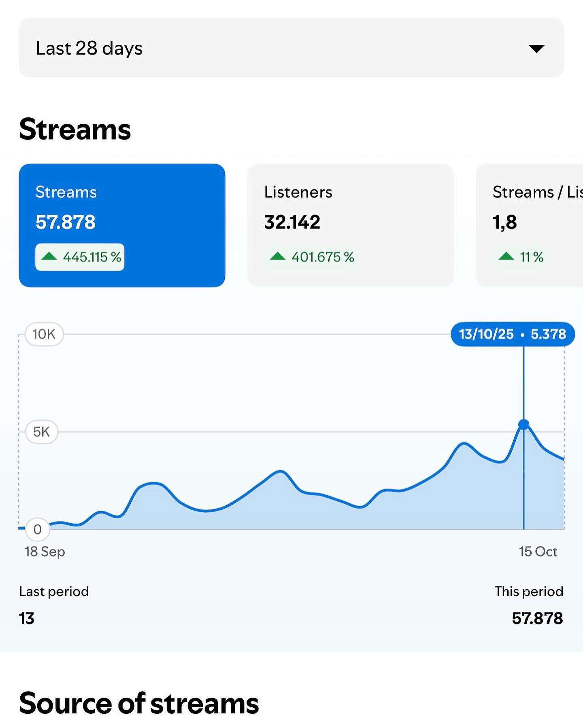
Task: Click the 10K axis label
Action: pyautogui.click(x=44, y=334)
